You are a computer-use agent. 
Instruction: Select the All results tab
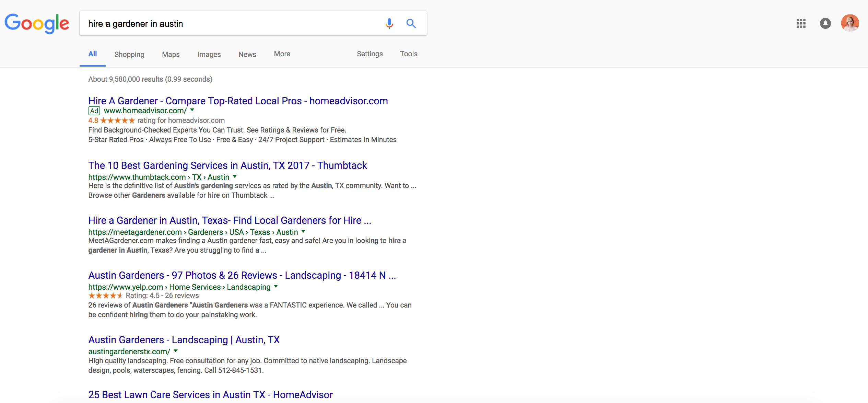pyautogui.click(x=93, y=54)
